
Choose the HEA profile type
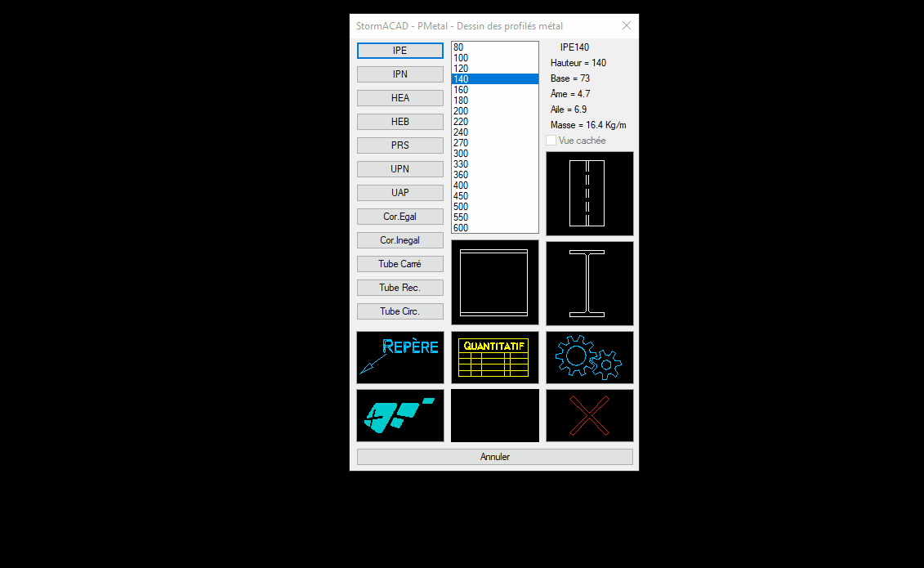[400, 98]
